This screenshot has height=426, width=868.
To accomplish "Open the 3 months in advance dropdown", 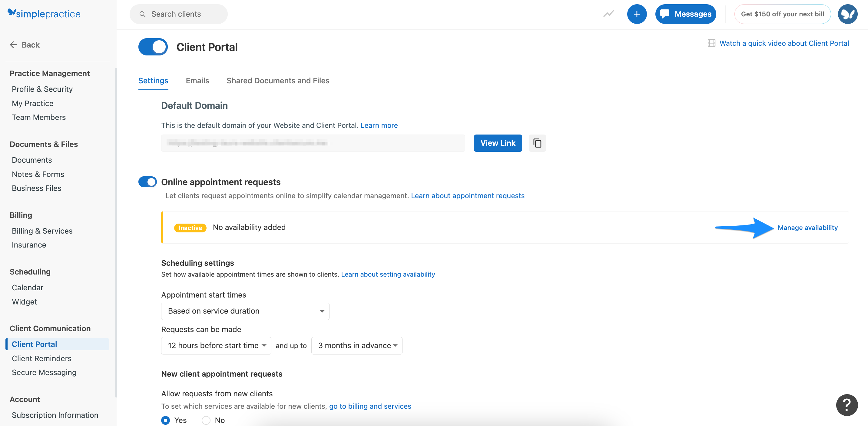I will click(356, 346).
